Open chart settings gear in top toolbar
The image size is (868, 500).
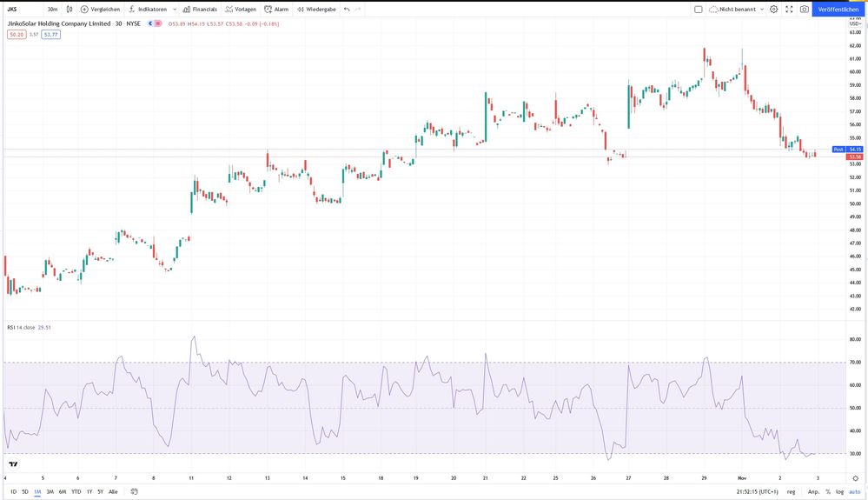pos(773,9)
